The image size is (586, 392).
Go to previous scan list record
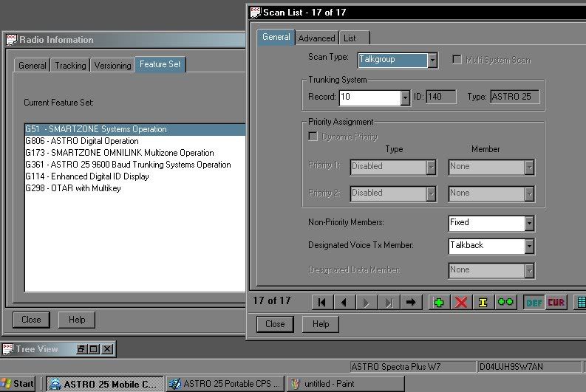coord(344,303)
